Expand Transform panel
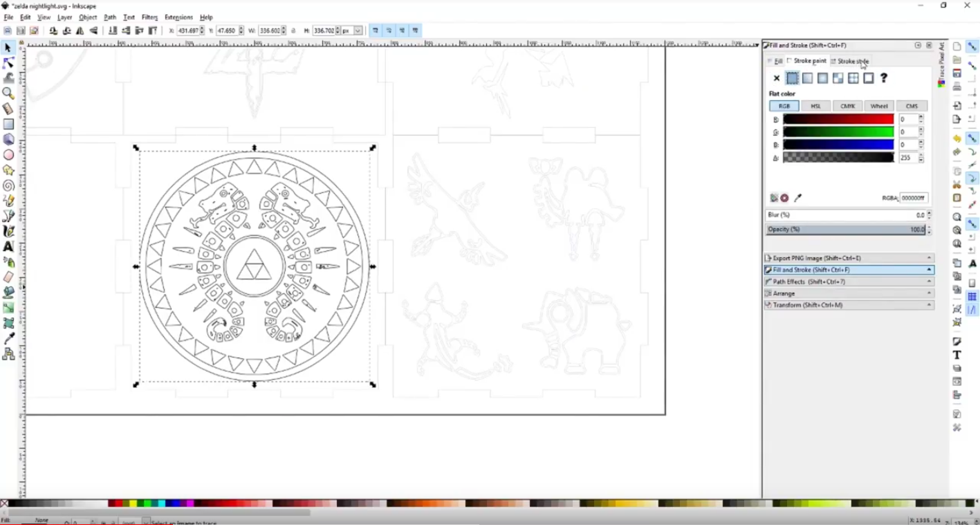Image resolution: width=980 pixels, height=525 pixels. [849, 305]
